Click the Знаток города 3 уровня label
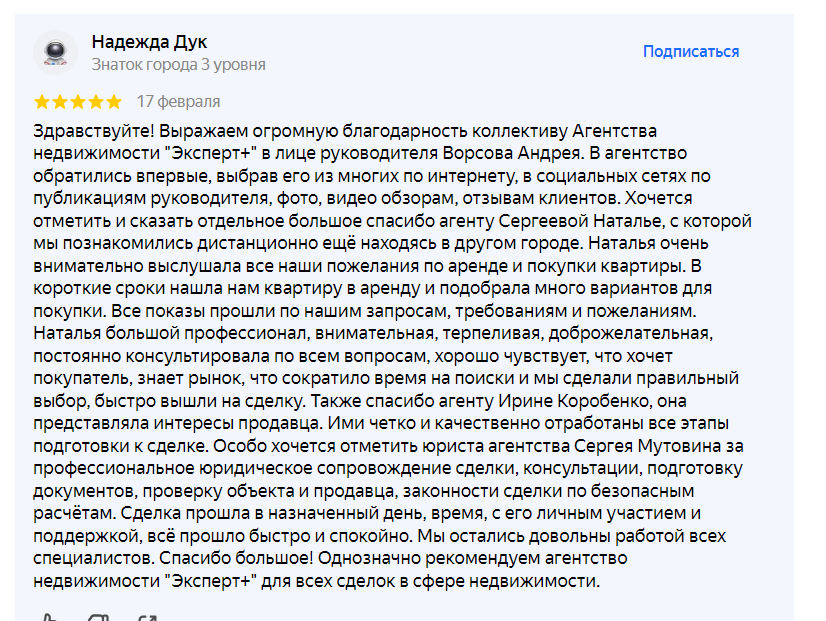 pos(178,65)
